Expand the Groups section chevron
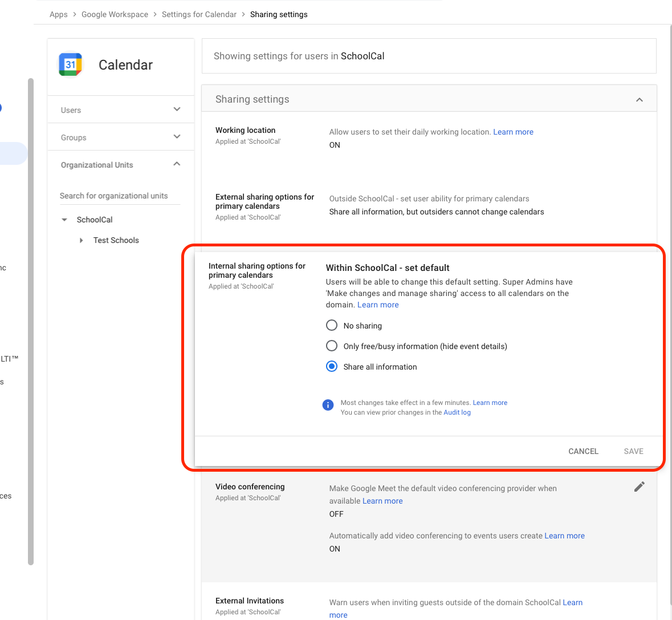Screen dimensions: 672x620 (177, 137)
